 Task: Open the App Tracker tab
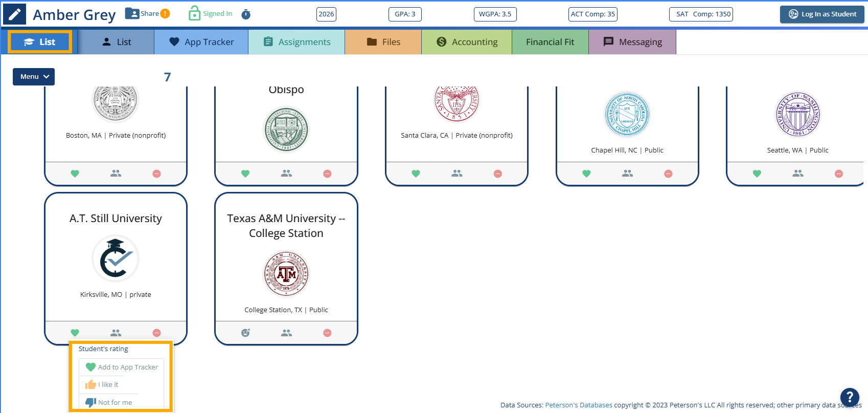click(201, 42)
